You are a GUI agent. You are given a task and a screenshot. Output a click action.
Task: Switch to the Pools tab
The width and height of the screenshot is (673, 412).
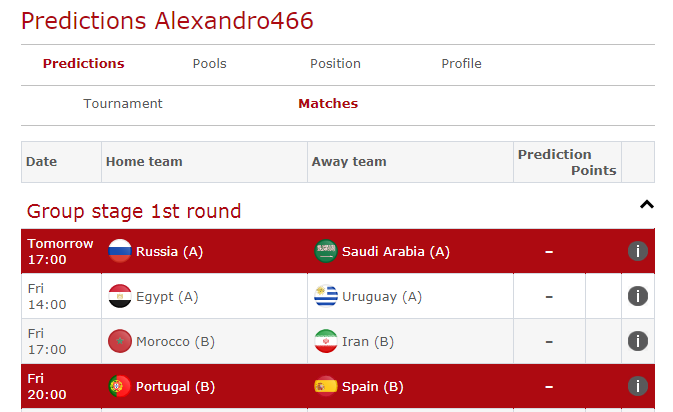click(x=210, y=64)
